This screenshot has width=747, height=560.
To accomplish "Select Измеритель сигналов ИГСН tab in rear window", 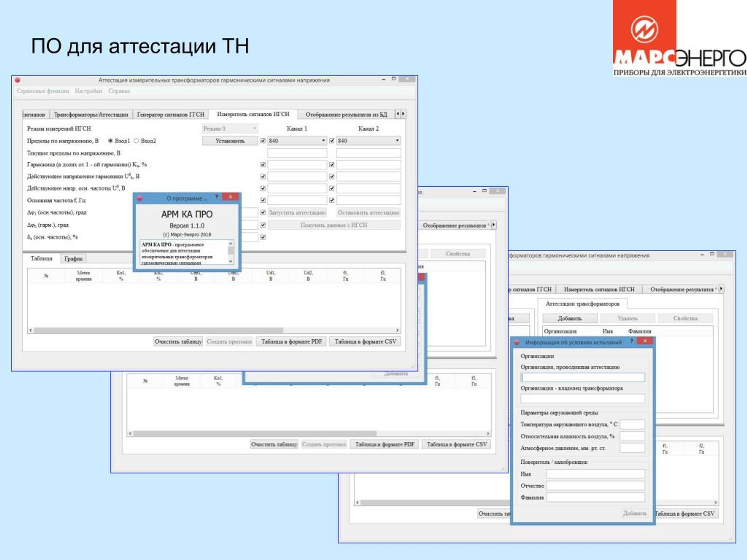I will [x=599, y=289].
